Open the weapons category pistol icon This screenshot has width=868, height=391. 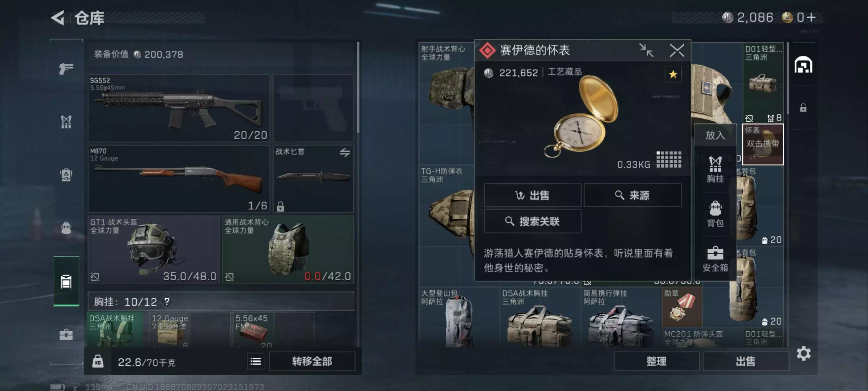click(x=66, y=68)
